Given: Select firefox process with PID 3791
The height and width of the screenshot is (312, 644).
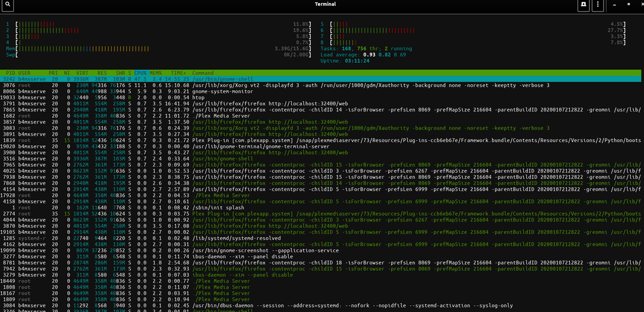Looking at the screenshot, I should point(322,103).
